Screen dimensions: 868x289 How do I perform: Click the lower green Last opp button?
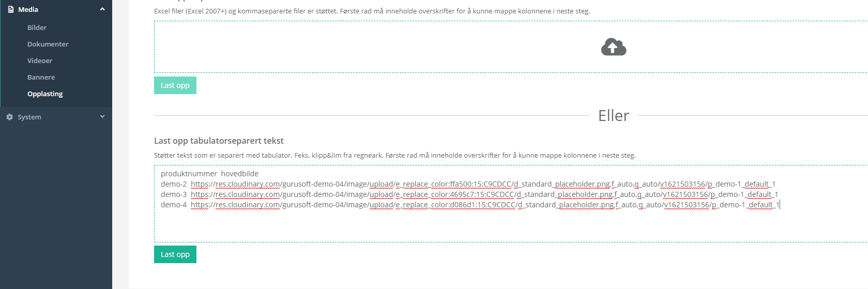[175, 254]
